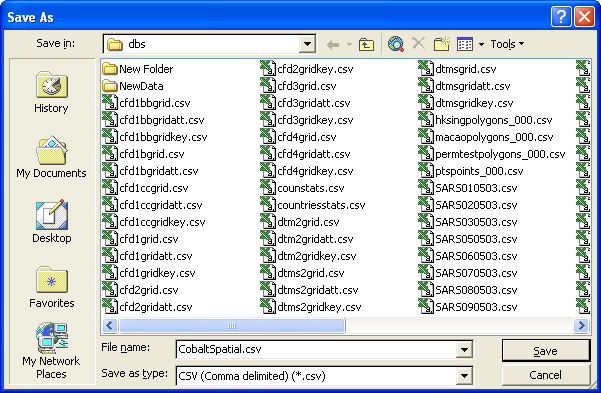Select file name cfd2grid.csv

click(149, 290)
